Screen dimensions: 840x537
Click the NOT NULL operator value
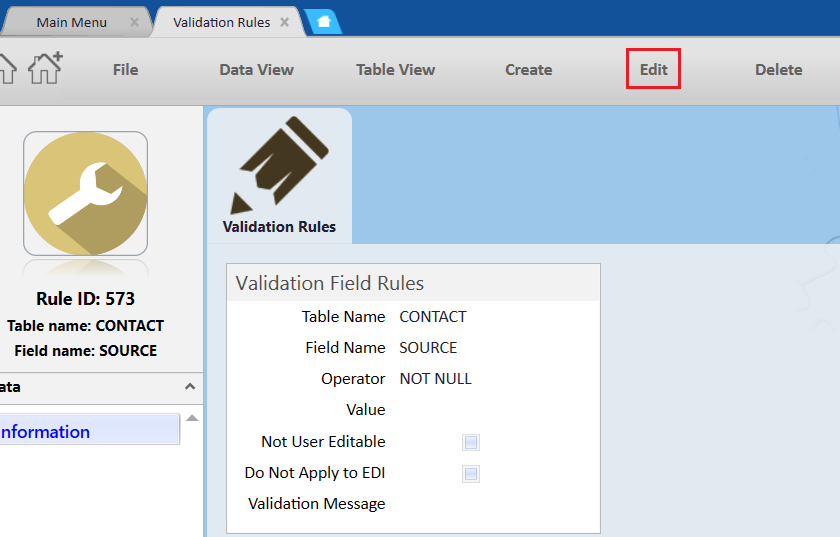point(436,379)
